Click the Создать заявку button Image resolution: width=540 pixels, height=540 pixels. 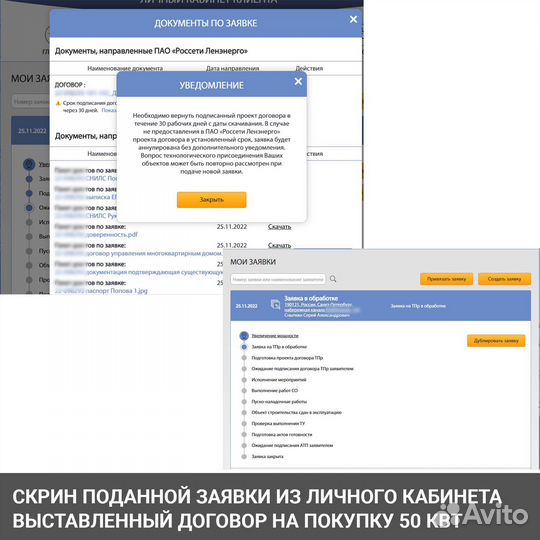point(505,279)
